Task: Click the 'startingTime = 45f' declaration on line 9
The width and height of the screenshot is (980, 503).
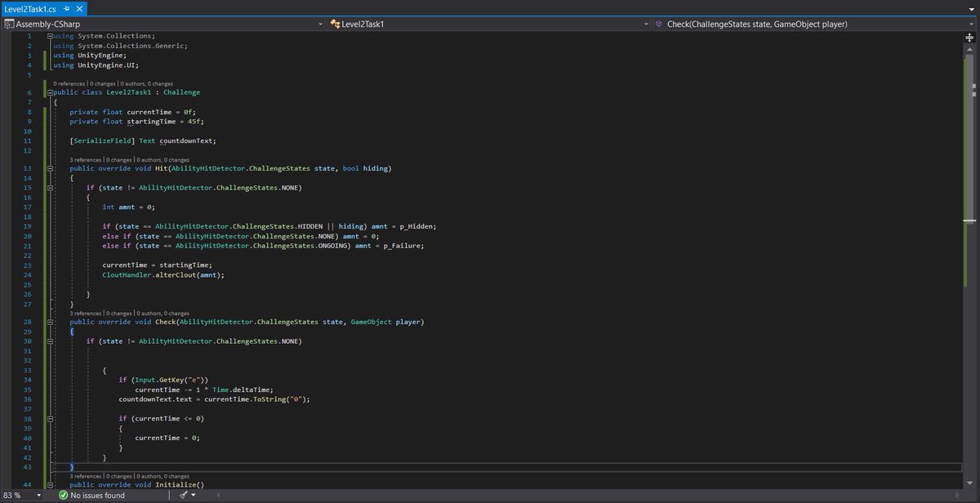Action: pyautogui.click(x=165, y=122)
